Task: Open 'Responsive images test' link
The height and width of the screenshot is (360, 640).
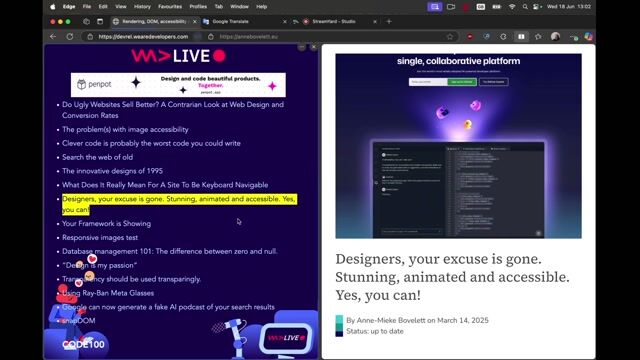Action: (x=100, y=238)
